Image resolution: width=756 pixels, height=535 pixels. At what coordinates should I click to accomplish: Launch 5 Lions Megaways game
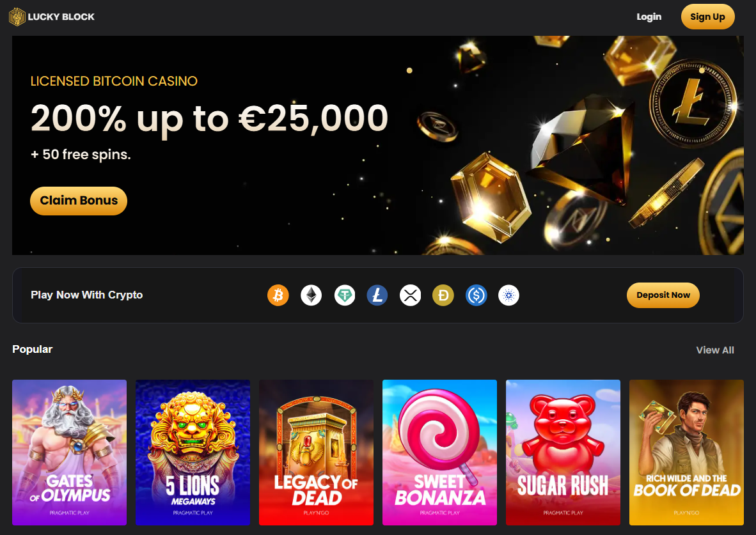[x=193, y=452]
